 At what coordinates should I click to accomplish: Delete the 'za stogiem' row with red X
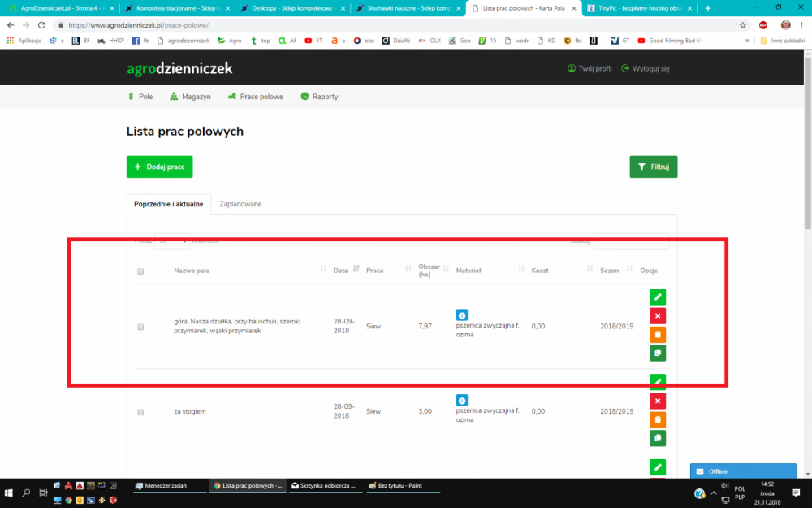[x=658, y=401]
